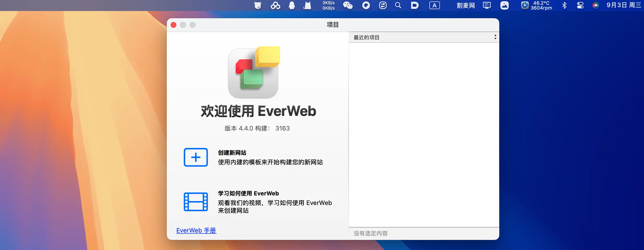
Task: Open Control Center icon in menu bar
Action: click(x=580, y=5)
